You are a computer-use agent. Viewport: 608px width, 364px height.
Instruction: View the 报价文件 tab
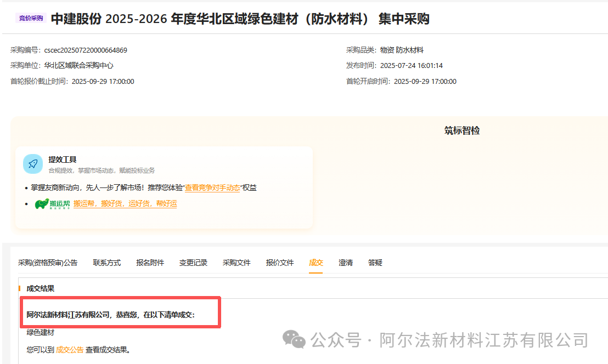(279, 263)
